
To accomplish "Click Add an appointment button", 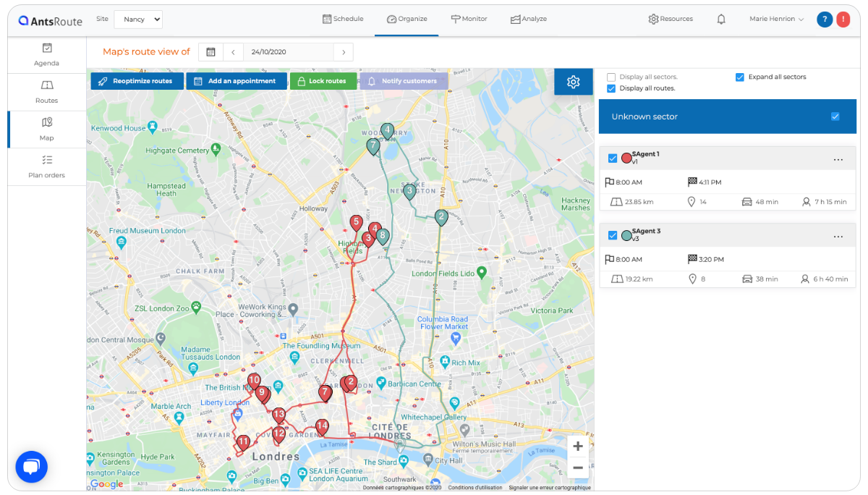I will [237, 81].
